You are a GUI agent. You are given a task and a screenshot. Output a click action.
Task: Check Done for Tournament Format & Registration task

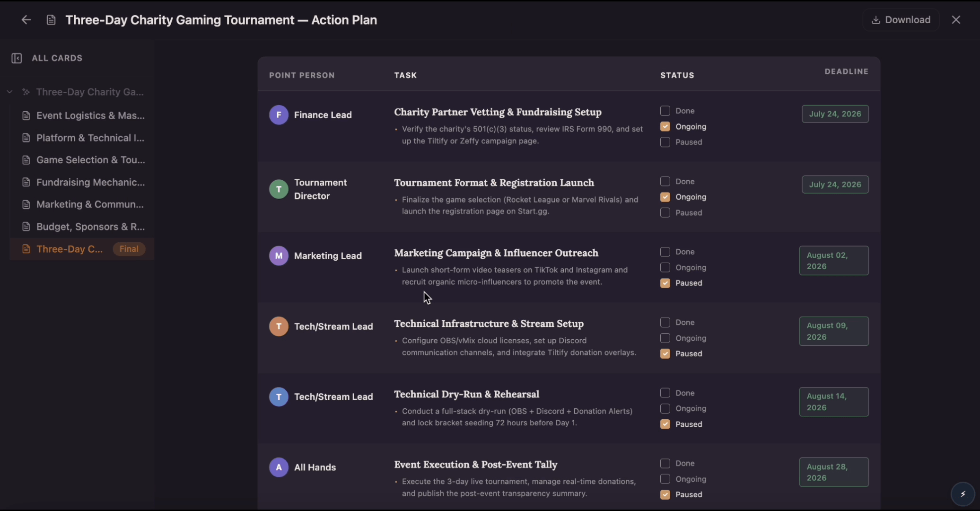[665, 181]
